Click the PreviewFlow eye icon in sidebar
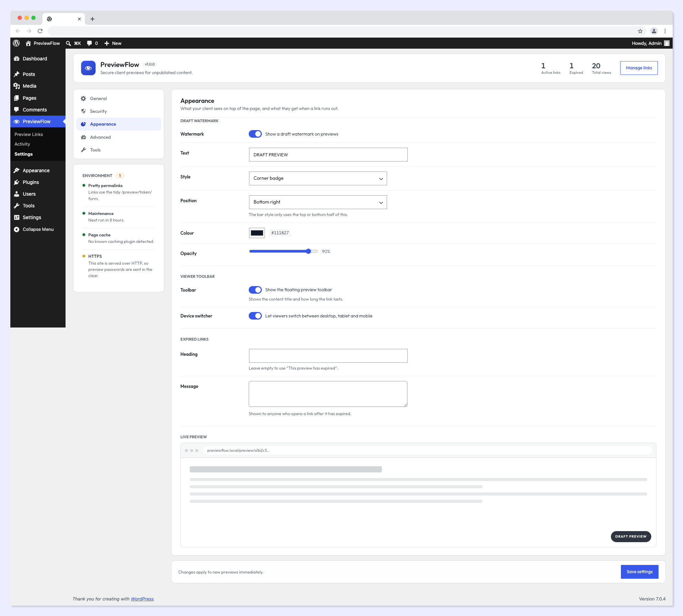 click(x=17, y=121)
